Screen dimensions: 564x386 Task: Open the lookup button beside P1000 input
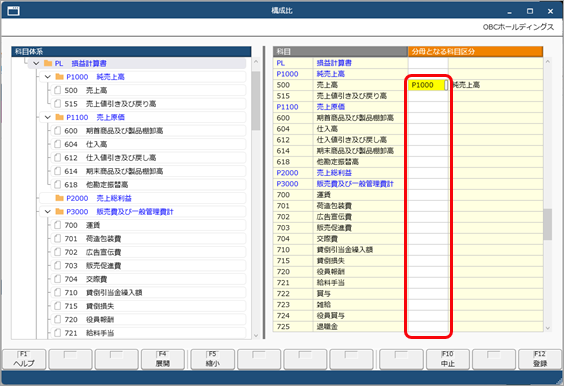click(x=446, y=85)
